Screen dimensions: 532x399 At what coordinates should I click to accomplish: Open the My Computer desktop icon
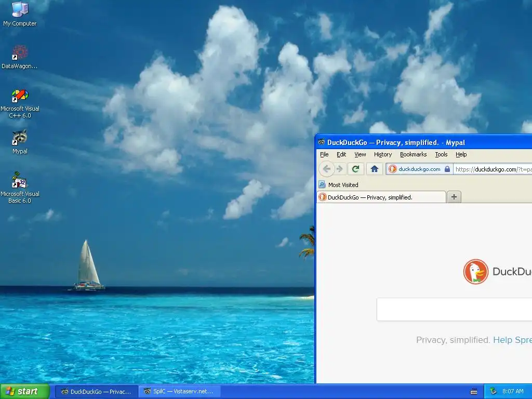pyautogui.click(x=20, y=14)
